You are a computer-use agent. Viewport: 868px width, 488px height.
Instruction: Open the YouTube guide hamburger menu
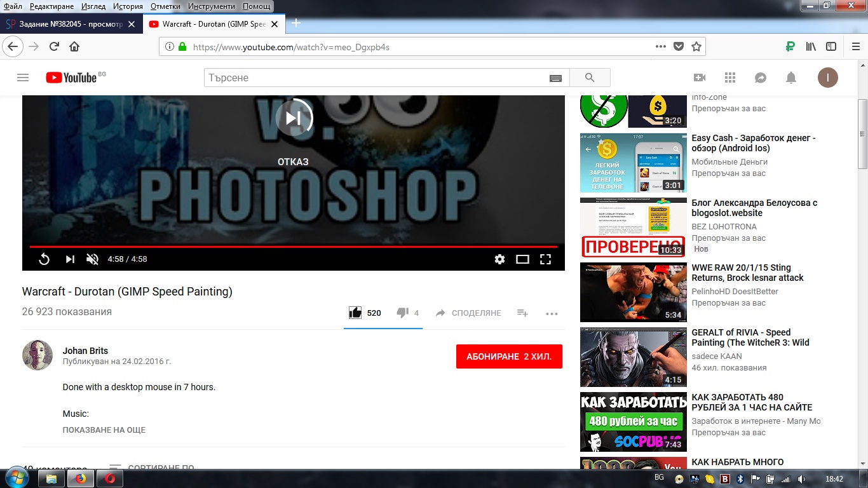pos(23,78)
